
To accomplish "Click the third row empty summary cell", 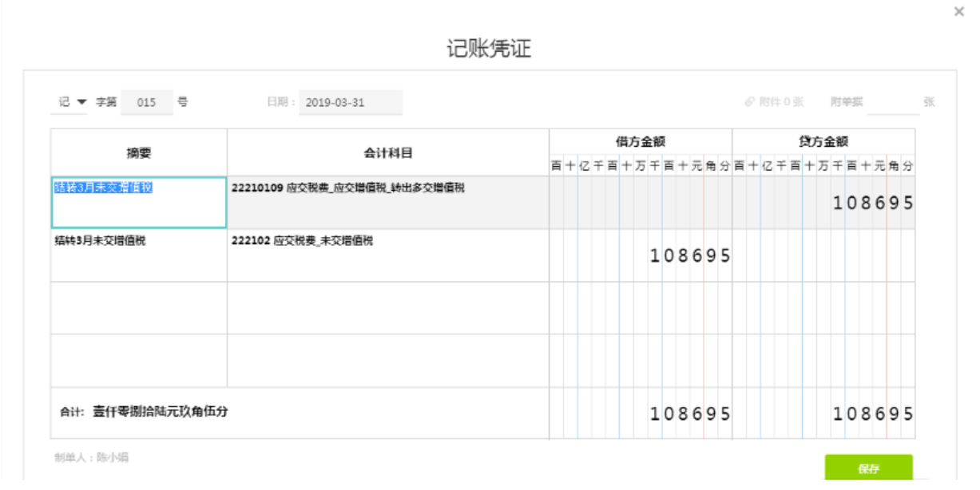I will coord(138,307).
